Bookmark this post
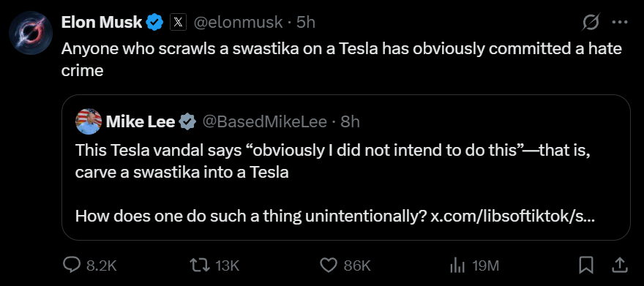The width and height of the screenshot is (644, 286). pos(585,265)
